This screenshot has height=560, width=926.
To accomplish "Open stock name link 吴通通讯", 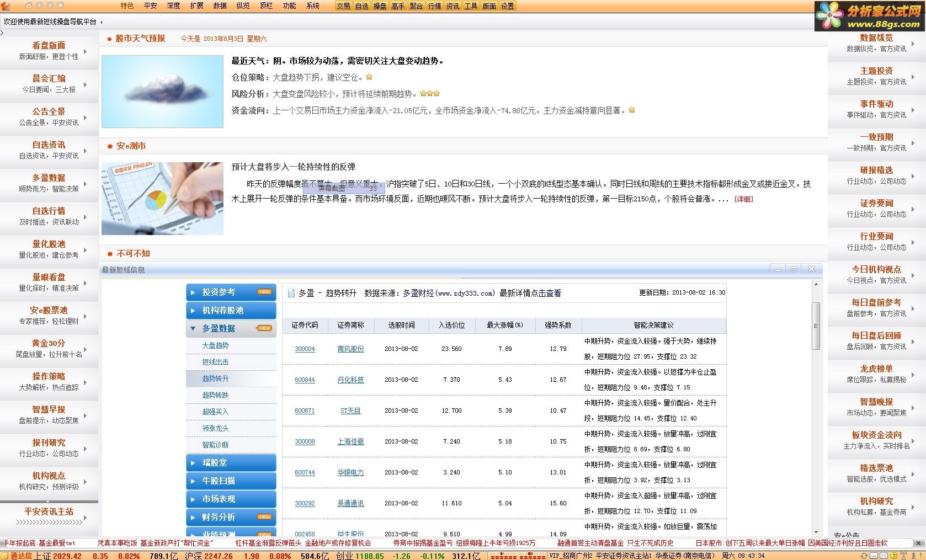I will (350, 503).
